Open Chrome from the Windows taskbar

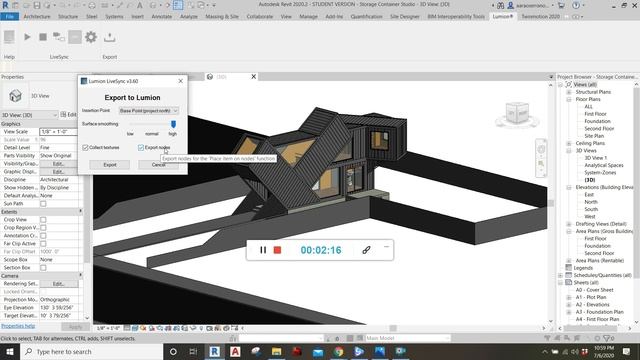click(338, 351)
